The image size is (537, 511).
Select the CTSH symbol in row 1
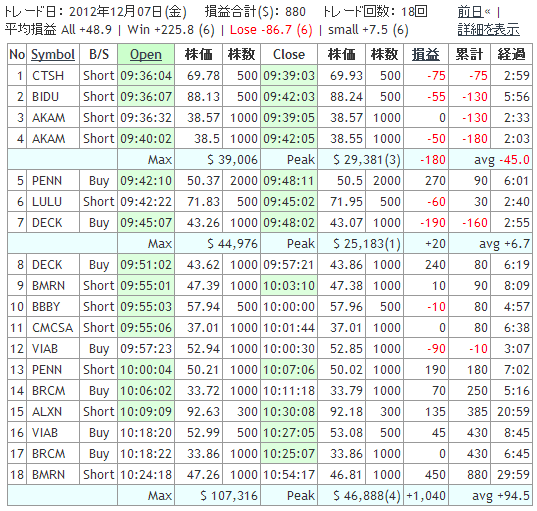point(48,76)
